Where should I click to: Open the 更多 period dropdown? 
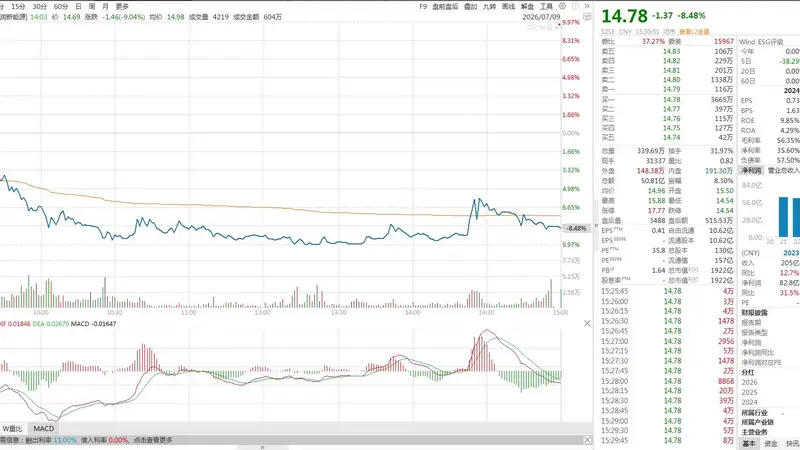coord(122,7)
